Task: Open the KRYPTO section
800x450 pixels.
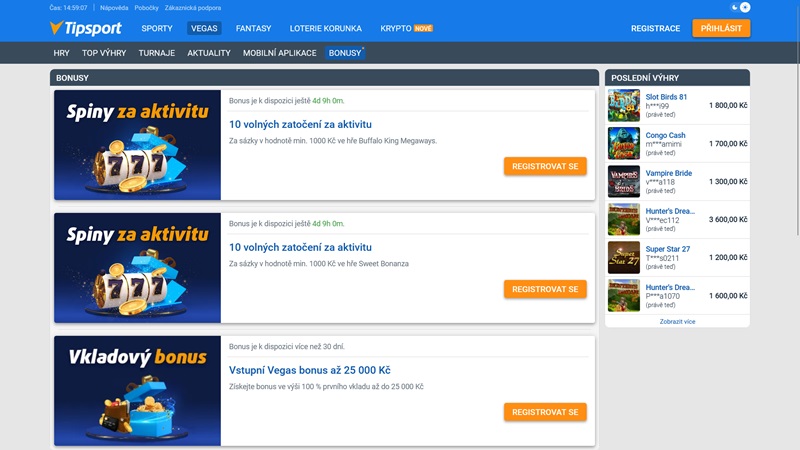Action: (406, 29)
